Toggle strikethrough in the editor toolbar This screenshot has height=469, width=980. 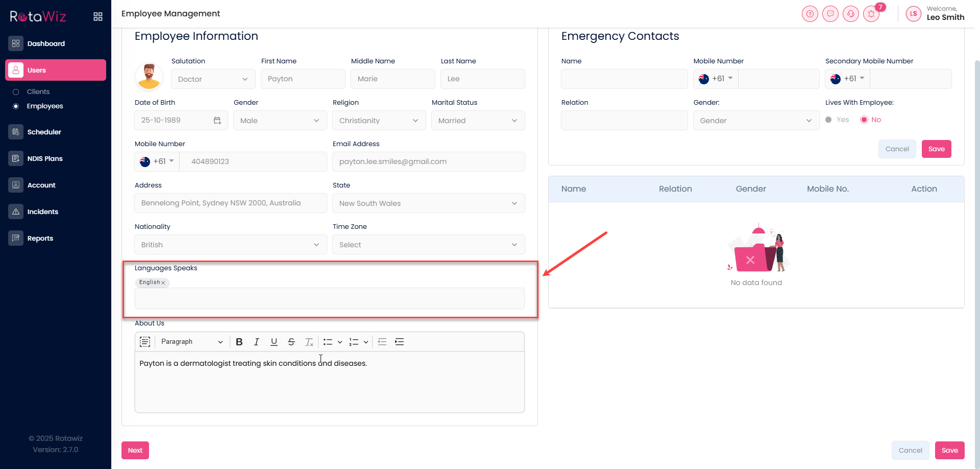point(291,342)
